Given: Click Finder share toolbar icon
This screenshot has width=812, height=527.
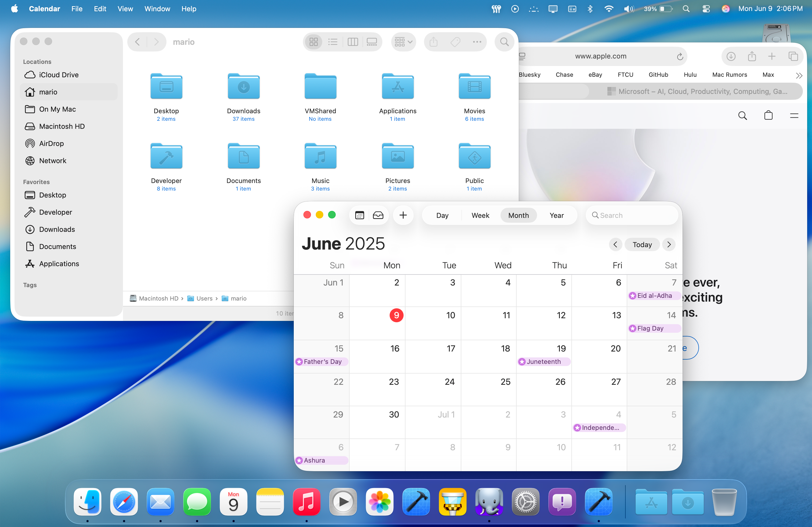Looking at the screenshot, I should 433,42.
